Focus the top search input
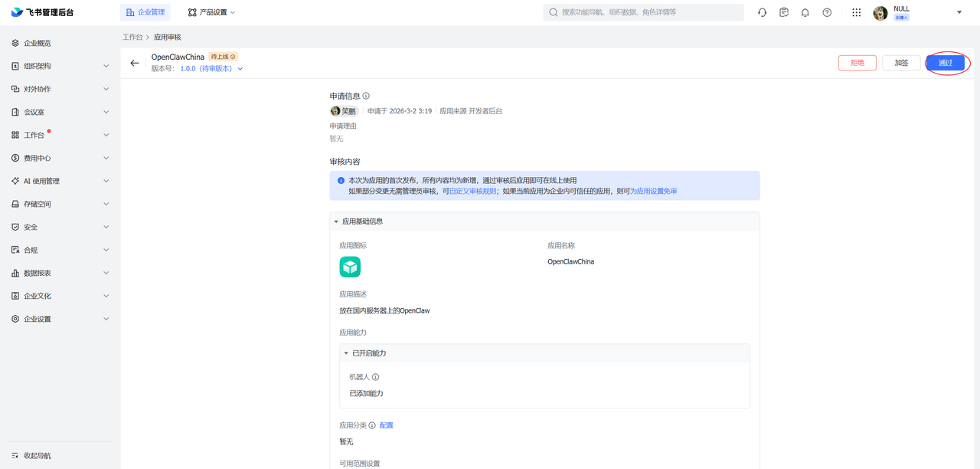The height and width of the screenshot is (469, 980). click(644, 12)
